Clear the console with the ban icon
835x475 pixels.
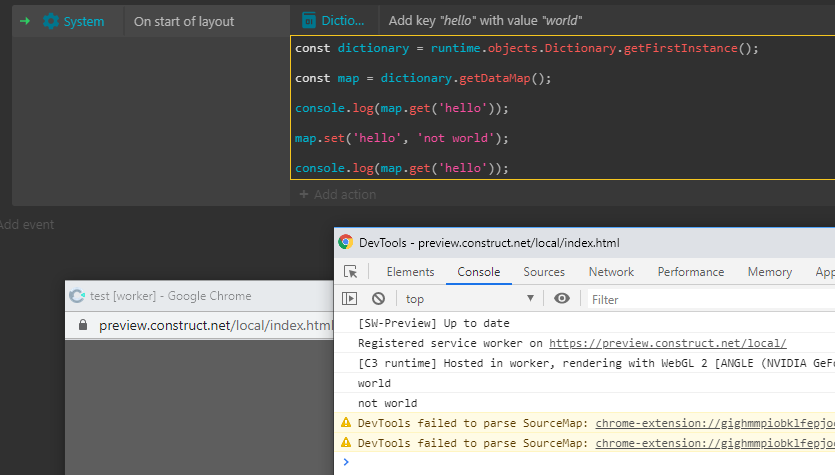[x=379, y=299]
